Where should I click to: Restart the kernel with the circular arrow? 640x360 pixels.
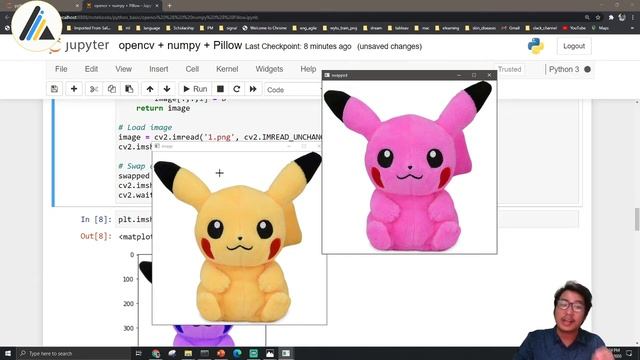click(x=236, y=89)
